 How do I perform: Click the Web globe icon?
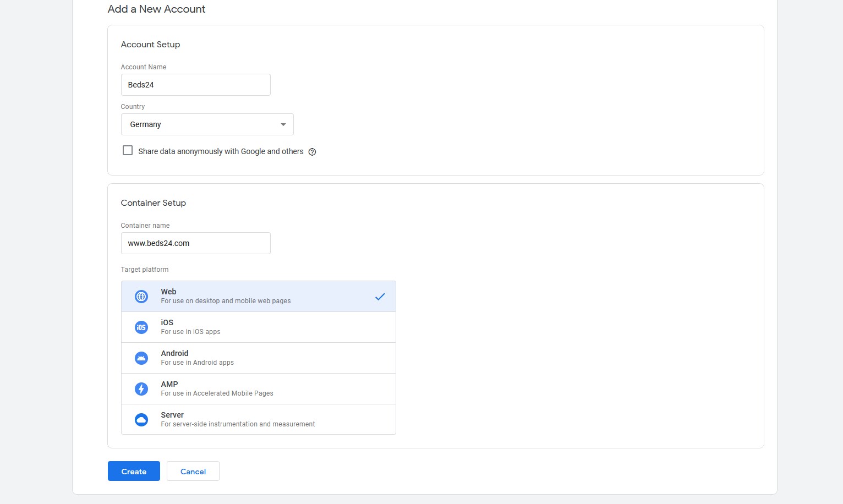pyautogui.click(x=141, y=297)
